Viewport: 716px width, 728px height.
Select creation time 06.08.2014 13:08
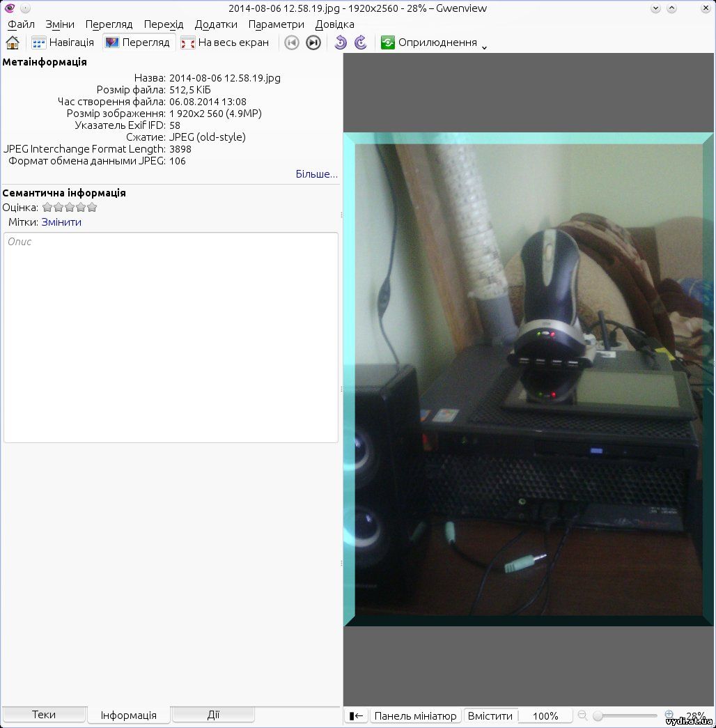pos(208,102)
